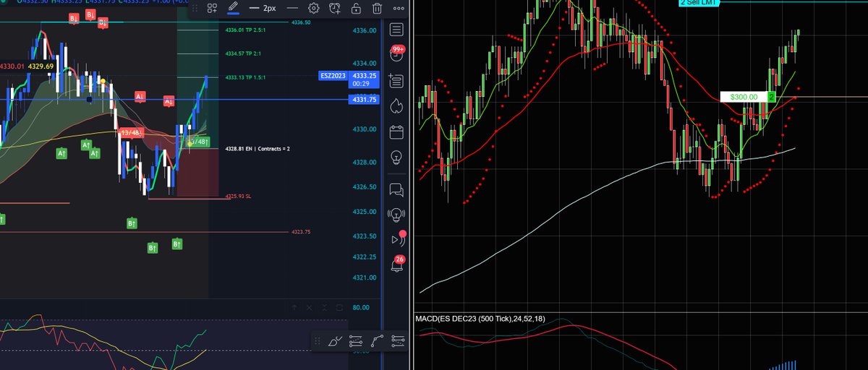Open chats speech bubbles icon

click(x=396, y=189)
